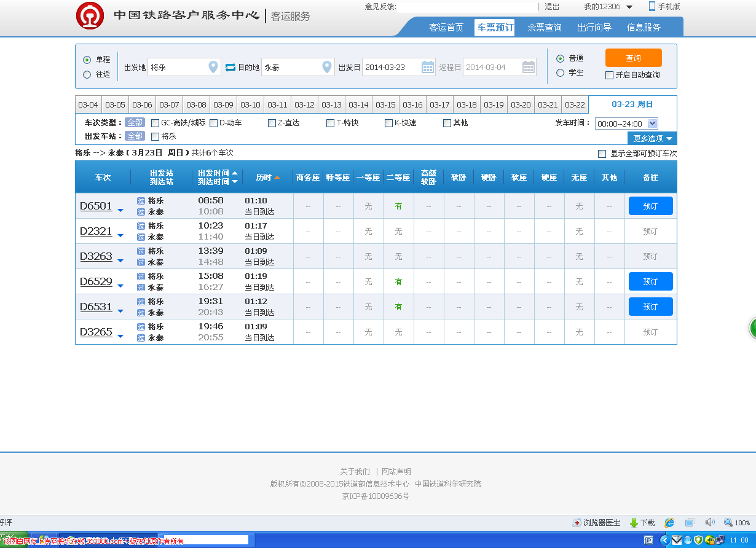Expand D6531 train stop details arrow

tap(120, 311)
